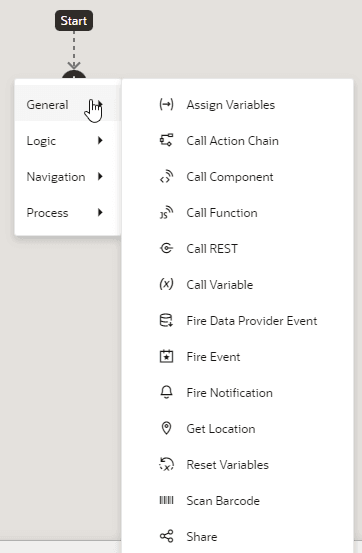Click the Scan Barcode icon
The image size is (362, 553).
click(166, 500)
